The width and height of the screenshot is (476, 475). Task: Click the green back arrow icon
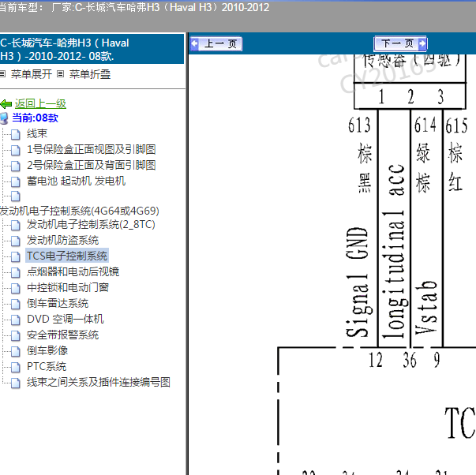point(6,104)
